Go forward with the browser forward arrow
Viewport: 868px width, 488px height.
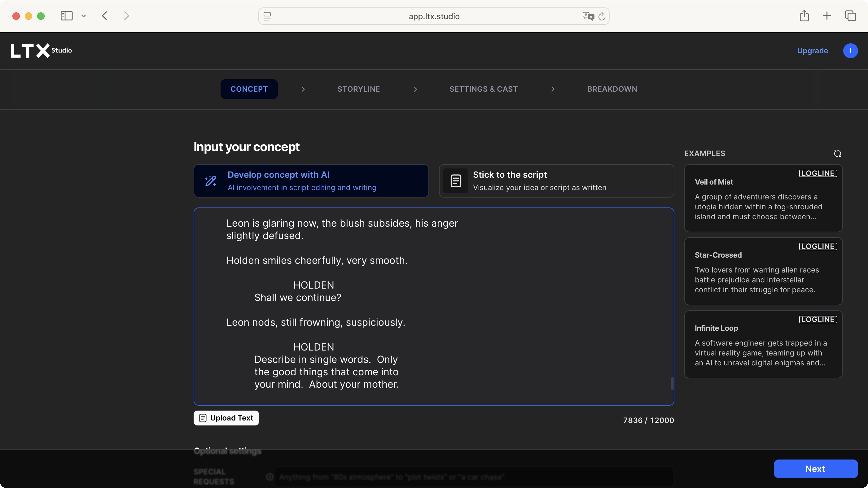pyautogui.click(x=126, y=16)
